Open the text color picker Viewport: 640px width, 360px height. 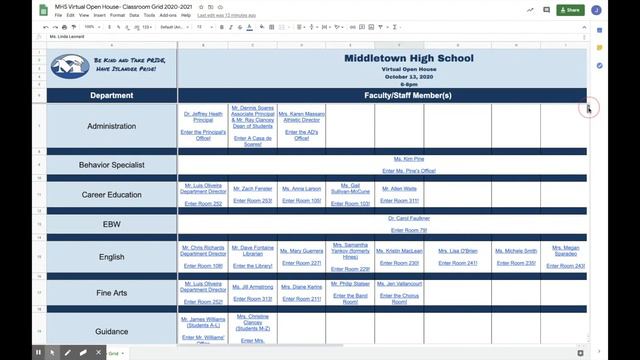coord(249,27)
